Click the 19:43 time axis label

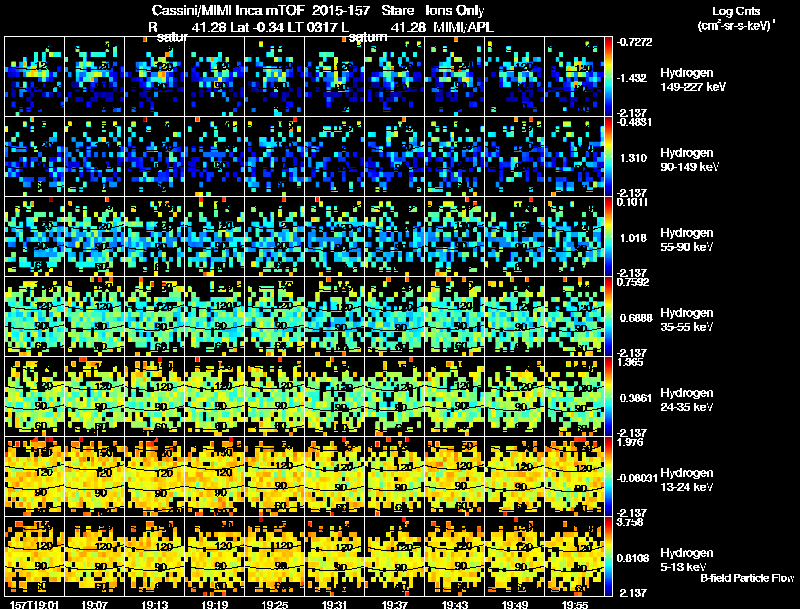coord(455,604)
